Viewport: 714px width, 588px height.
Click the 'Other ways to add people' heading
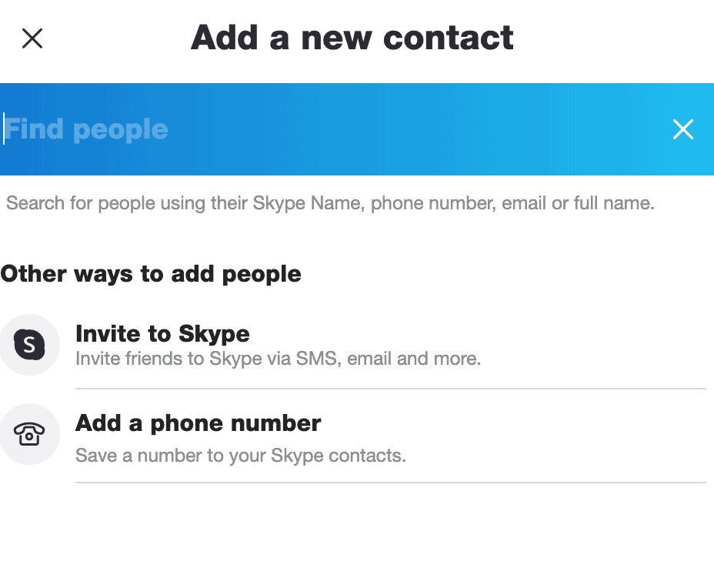point(151,274)
